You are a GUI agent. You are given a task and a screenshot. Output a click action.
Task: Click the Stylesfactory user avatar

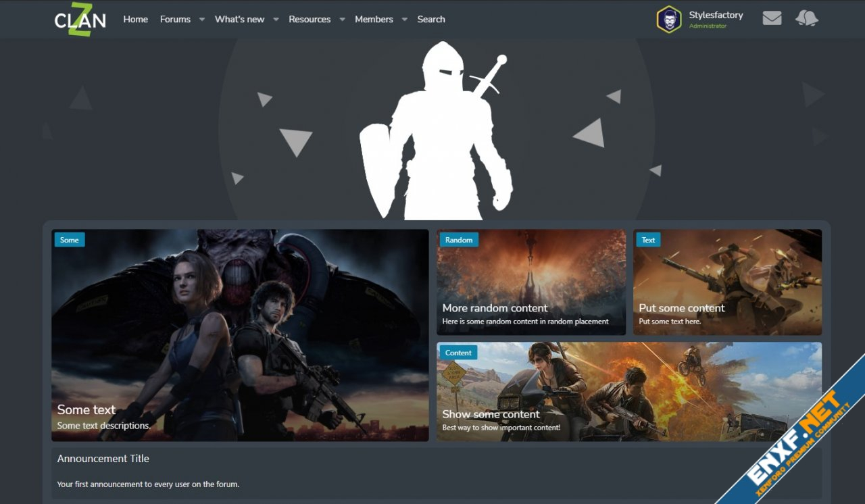pyautogui.click(x=669, y=19)
